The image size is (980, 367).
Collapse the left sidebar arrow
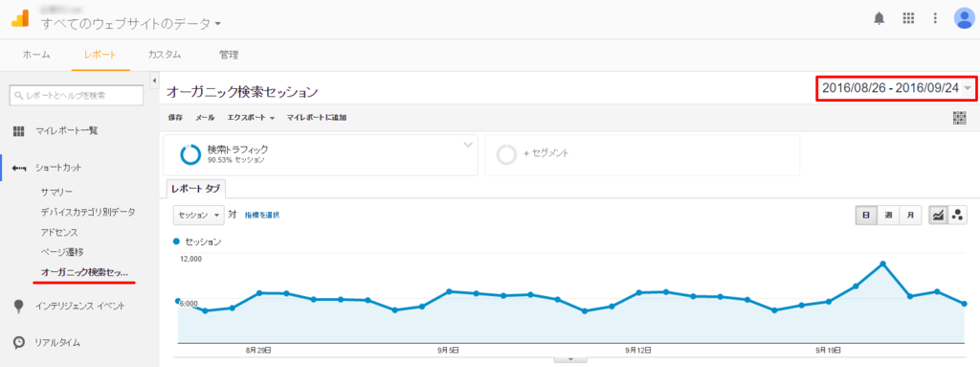[x=154, y=80]
